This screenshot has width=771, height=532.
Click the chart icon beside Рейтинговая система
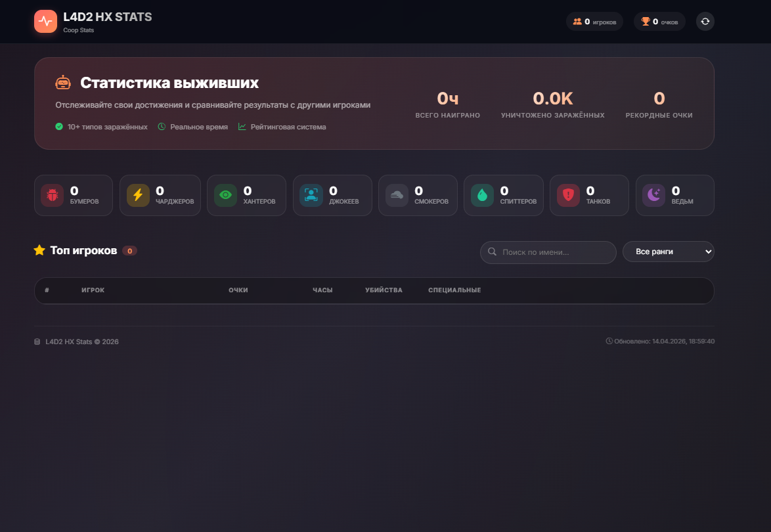[x=242, y=126]
